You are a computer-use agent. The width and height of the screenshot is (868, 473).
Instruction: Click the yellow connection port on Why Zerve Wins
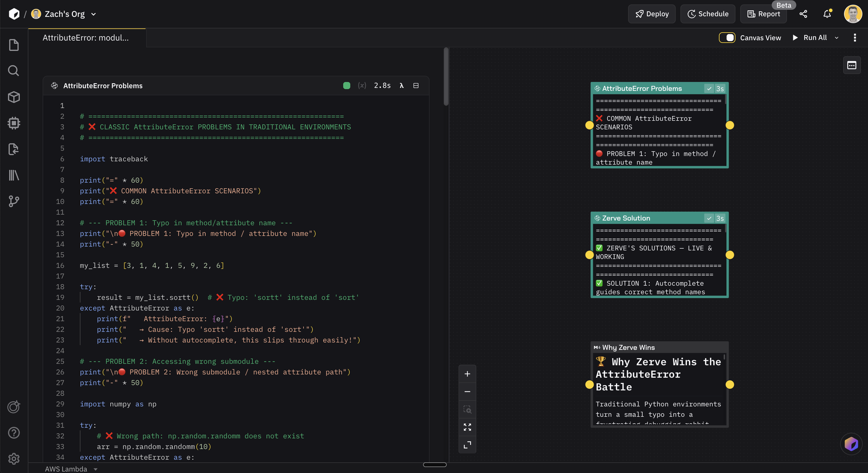(x=589, y=384)
